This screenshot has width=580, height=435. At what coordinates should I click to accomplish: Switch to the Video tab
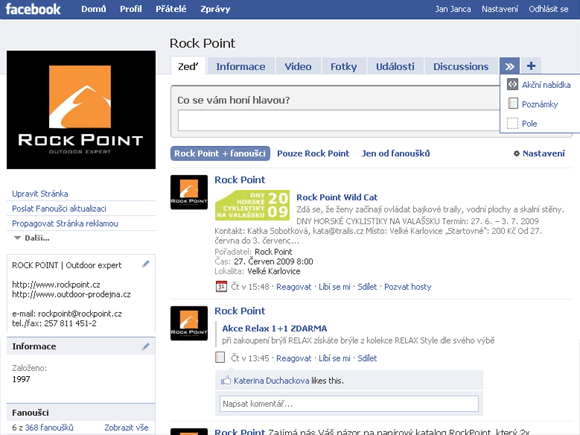[x=298, y=66]
